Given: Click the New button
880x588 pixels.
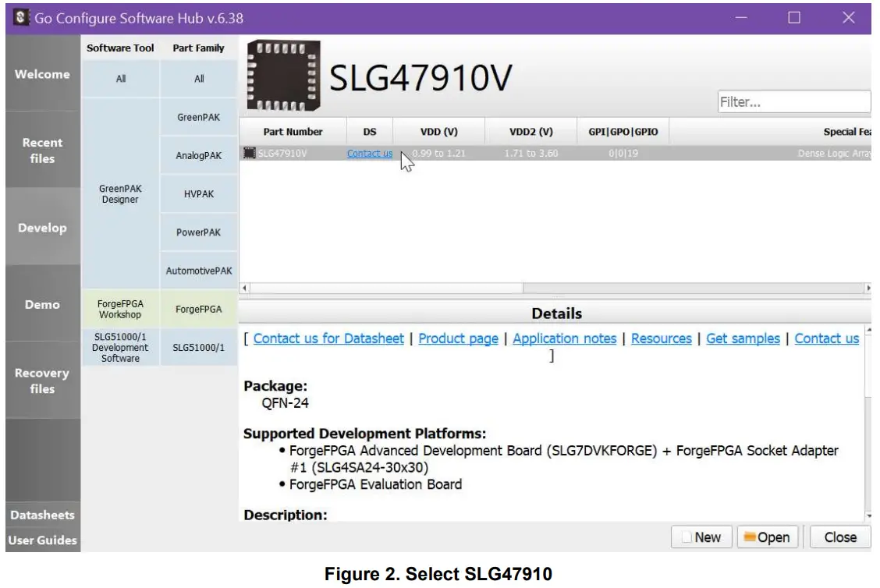Looking at the screenshot, I should 701,537.
